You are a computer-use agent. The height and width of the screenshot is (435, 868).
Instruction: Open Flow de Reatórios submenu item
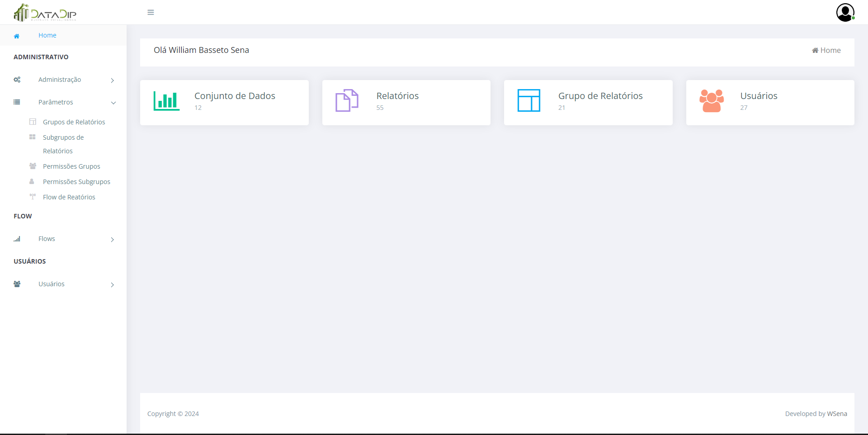point(69,197)
